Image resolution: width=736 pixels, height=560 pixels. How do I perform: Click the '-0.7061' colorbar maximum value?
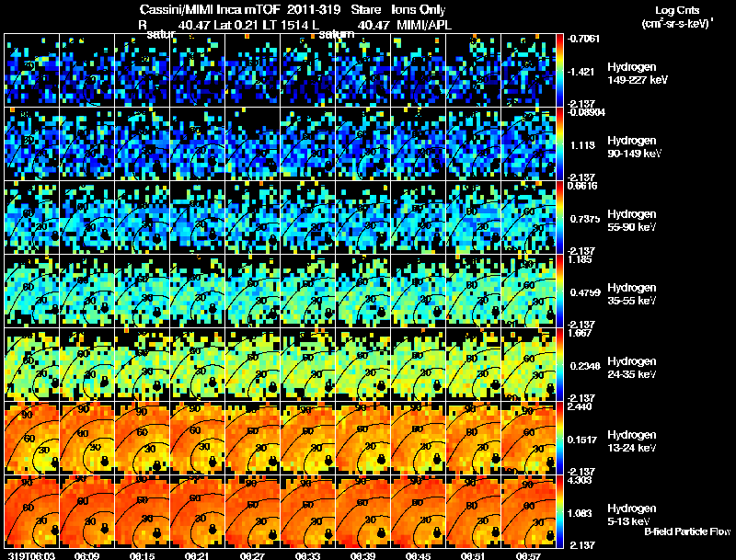pos(583,39)
